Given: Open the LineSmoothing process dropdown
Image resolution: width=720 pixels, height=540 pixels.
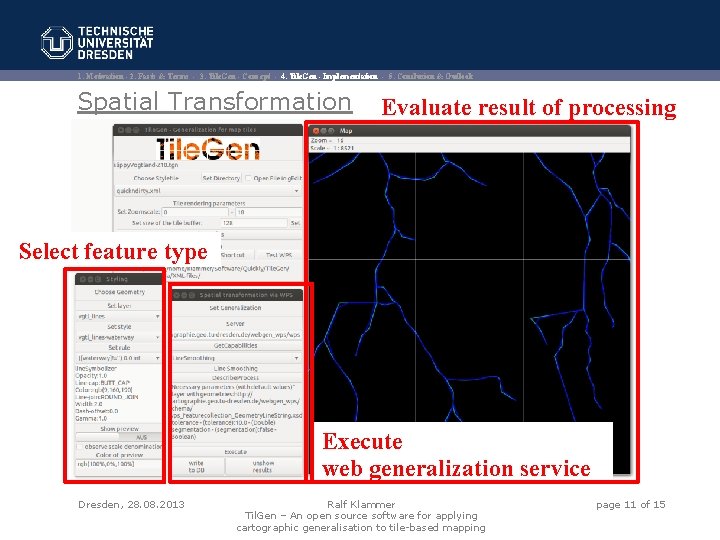Looking at the screenshot, I should (236, 357).
